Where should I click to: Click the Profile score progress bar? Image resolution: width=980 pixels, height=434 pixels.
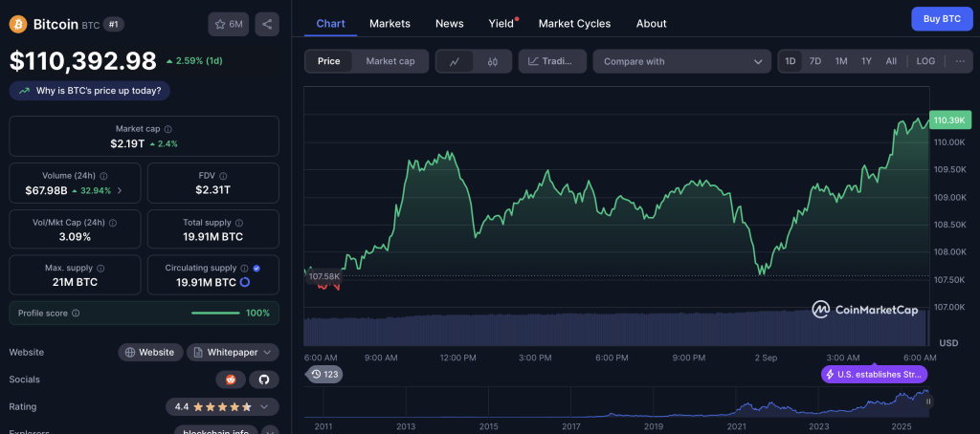click(x=215, y=313)
